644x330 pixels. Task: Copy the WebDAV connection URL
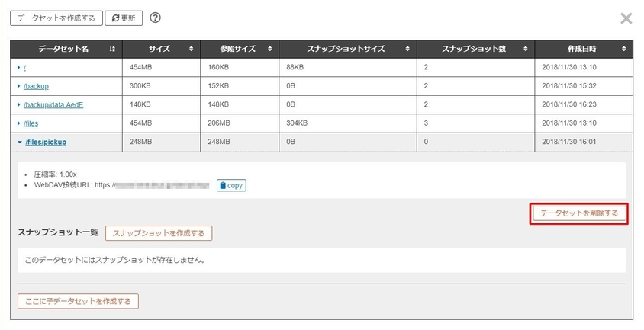[231, 185]
